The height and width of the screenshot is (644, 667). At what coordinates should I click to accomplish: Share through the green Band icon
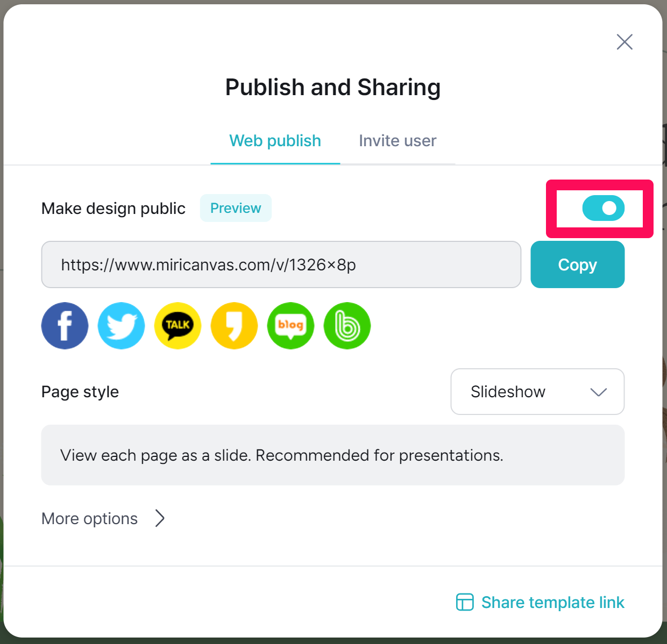point(347,326)
